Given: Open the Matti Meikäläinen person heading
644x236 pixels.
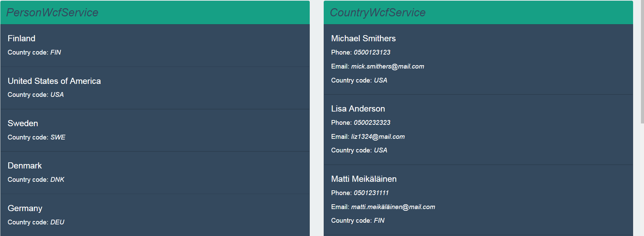Looking at the screenshot, I should coord(364,179).
